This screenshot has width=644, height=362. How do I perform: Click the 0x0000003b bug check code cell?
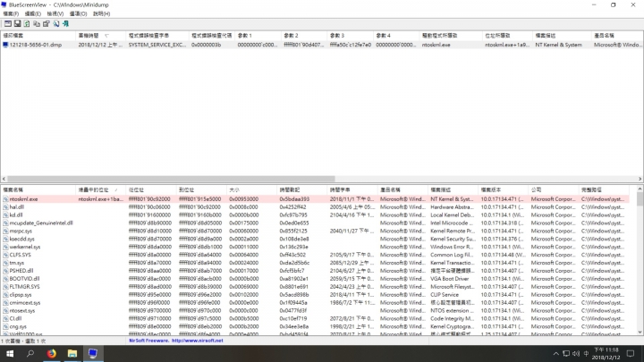point(211,45)
